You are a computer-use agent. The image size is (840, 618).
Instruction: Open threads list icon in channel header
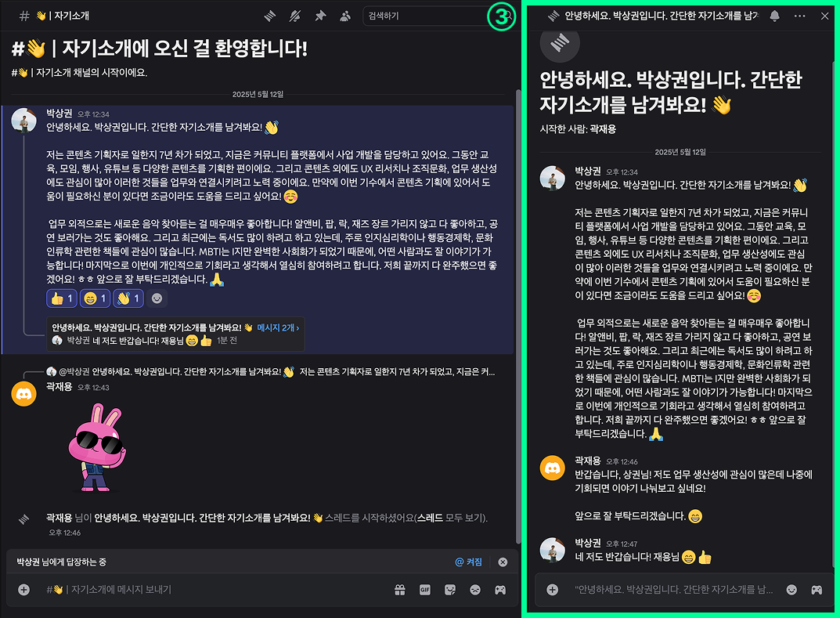click(x=270, y=16)
